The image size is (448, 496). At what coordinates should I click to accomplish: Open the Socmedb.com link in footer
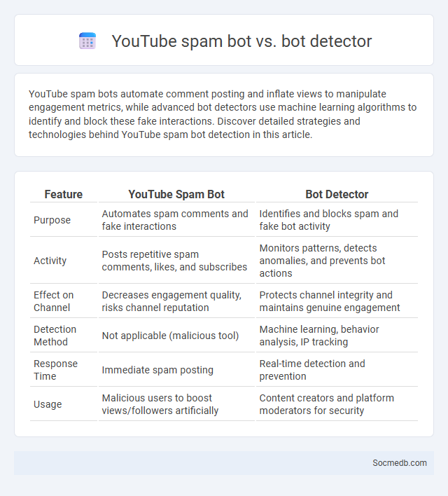(399, 463)
